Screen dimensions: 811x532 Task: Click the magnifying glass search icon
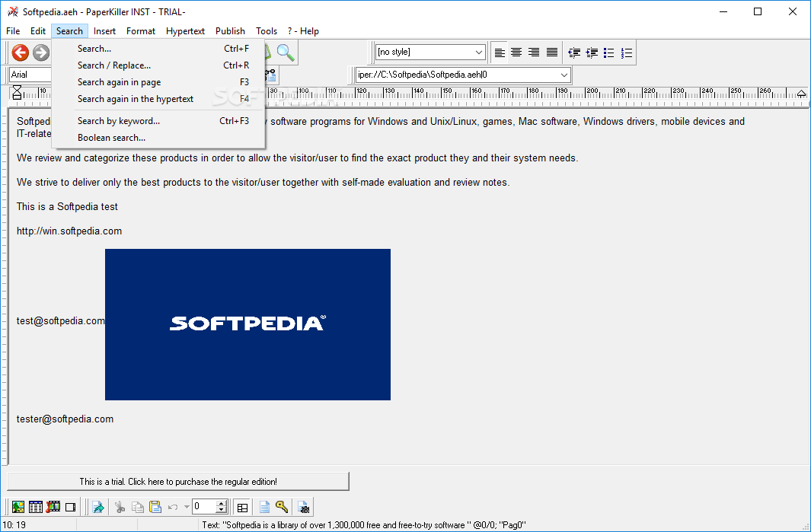[286, 53]
